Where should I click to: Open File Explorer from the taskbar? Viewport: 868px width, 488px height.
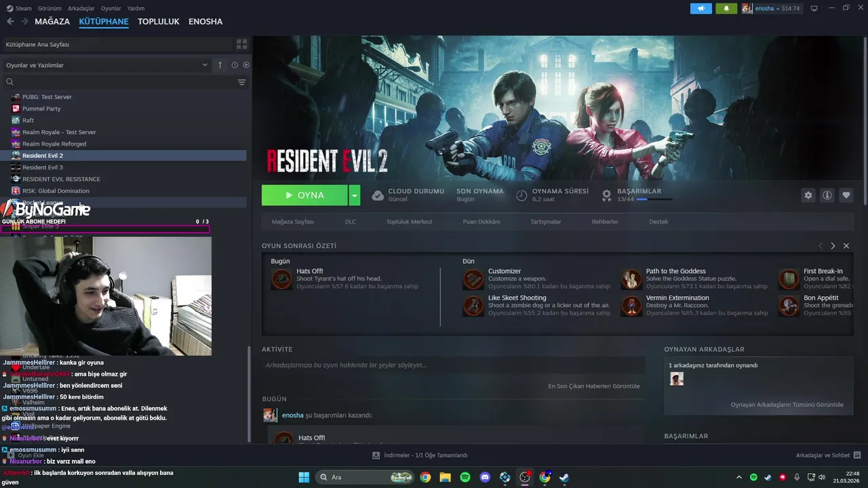(445, 477)
